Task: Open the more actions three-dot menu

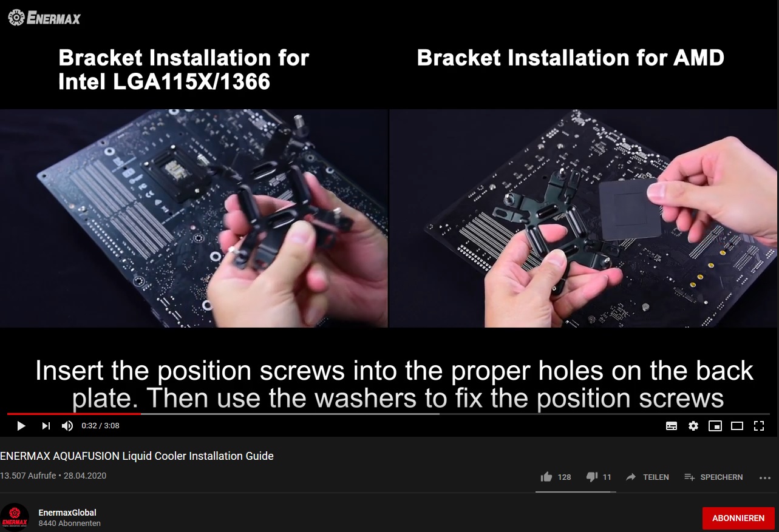Action: [765, 477]
